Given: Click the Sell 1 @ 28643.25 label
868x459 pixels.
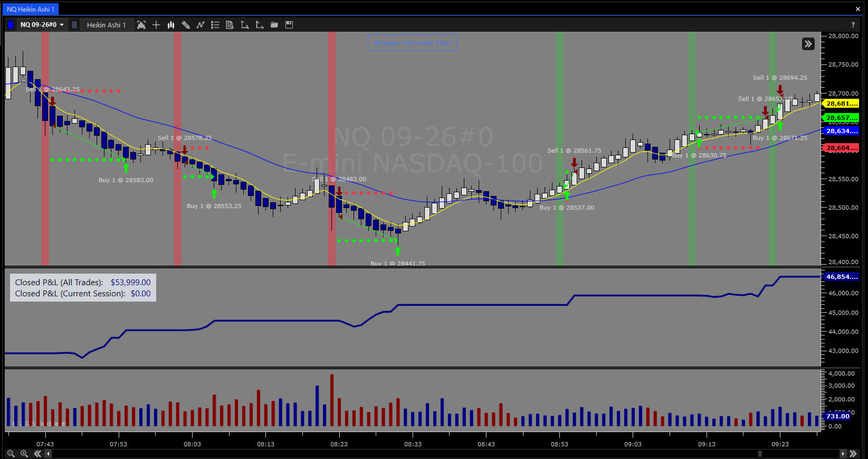Looking at the screenshot, I should tap(52, 89).
